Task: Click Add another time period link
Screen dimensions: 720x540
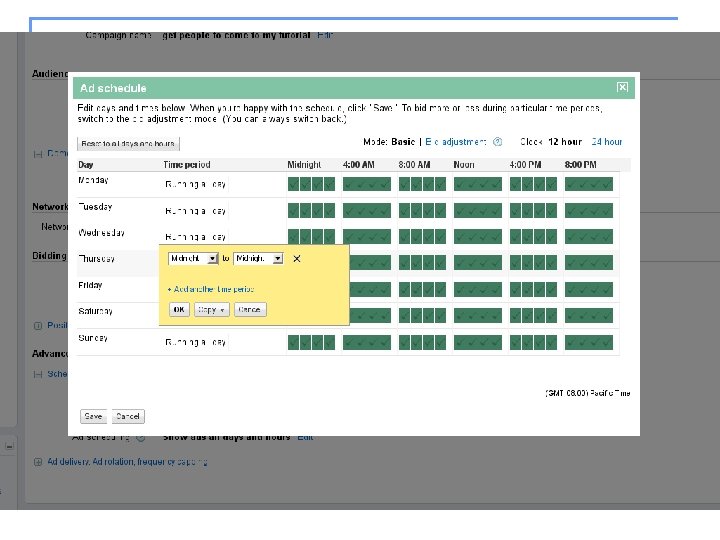Action: [211, 289]
